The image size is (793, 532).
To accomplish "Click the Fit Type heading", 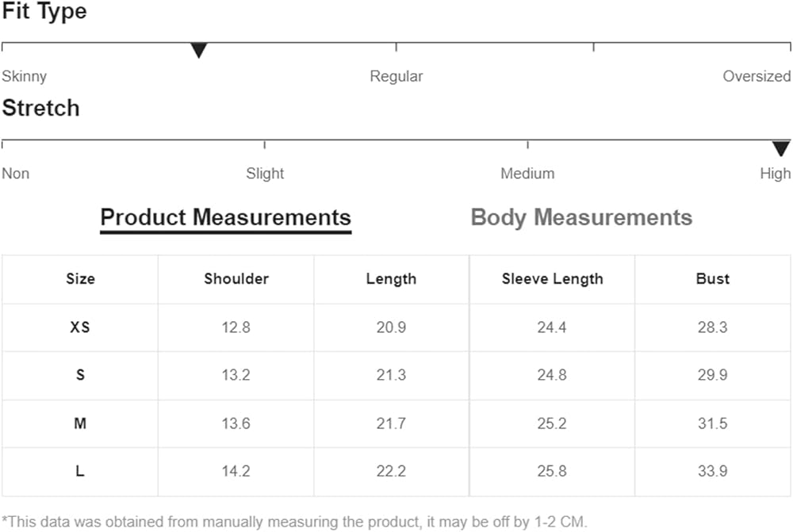I will [x=44, y=12].
